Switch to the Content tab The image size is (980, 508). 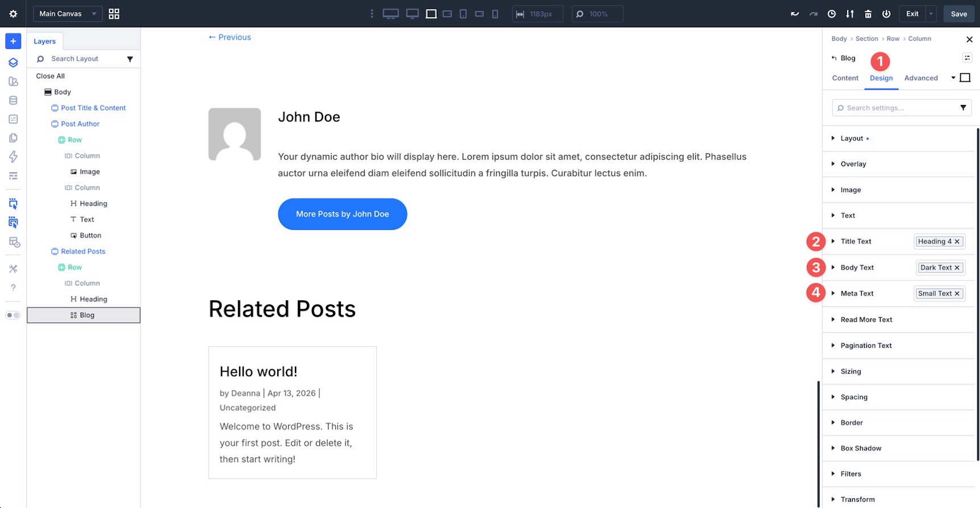click(x=845, y=78)
